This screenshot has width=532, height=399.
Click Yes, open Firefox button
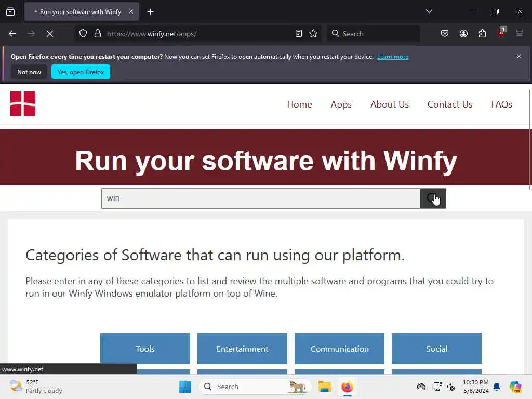click(x=81, y=72)
